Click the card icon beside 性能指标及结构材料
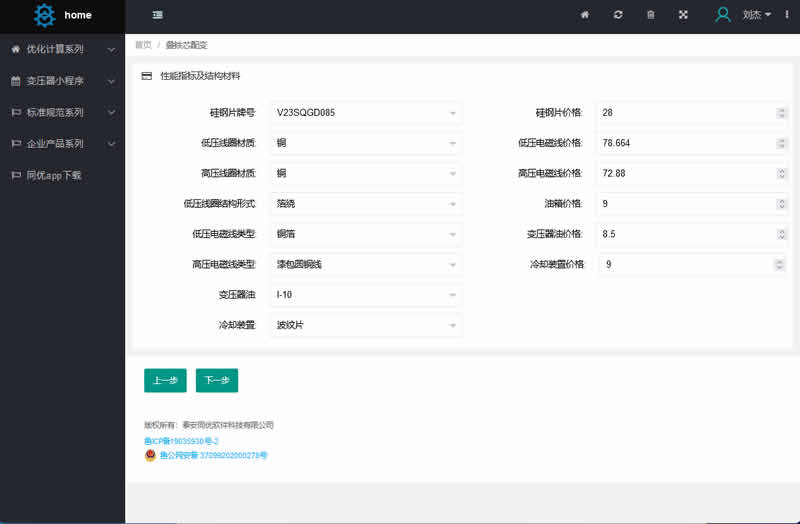Image resolution: width=800 pixels, height=524 pixels. 147,76
